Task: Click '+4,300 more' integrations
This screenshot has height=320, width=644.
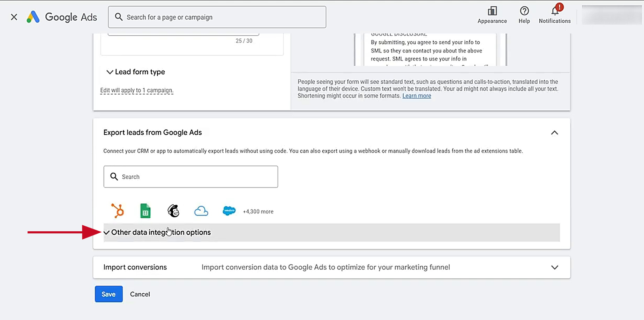Action: click(x=258, y=212)
